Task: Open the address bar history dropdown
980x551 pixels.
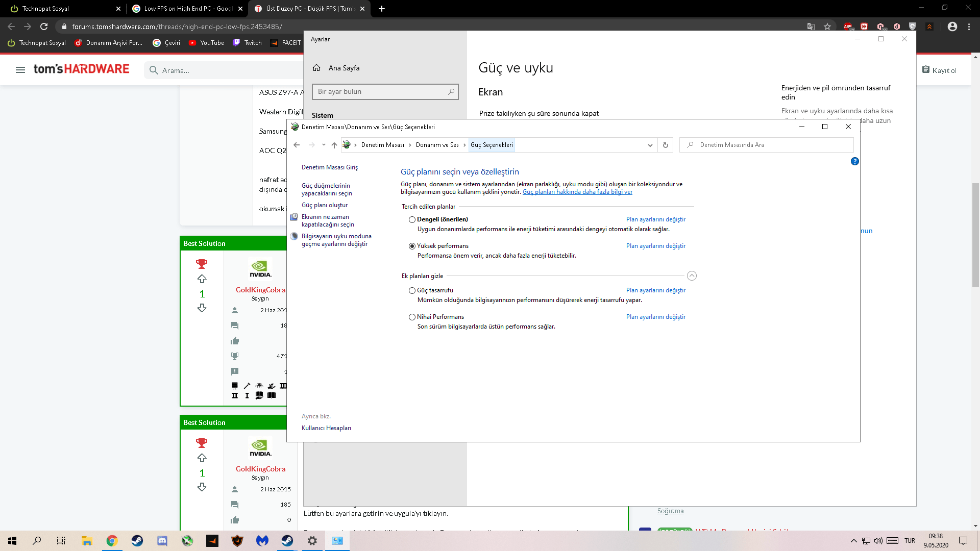Action: (650, 145)
